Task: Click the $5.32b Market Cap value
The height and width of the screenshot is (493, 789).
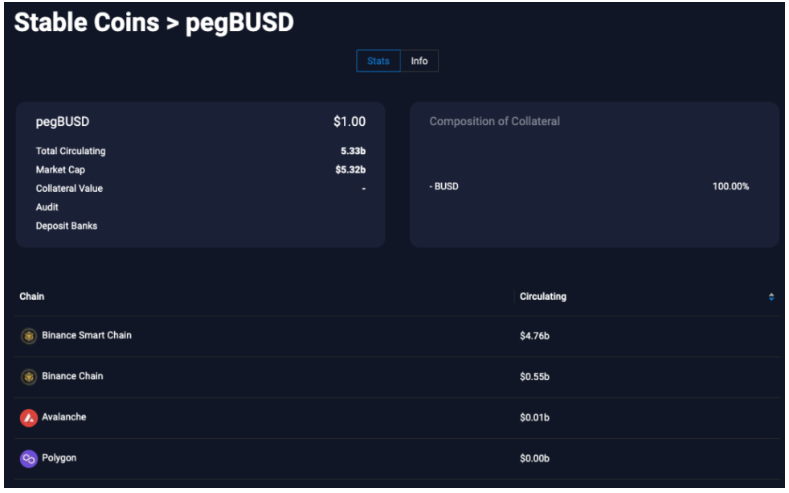Action: click(x=350, y=170)
